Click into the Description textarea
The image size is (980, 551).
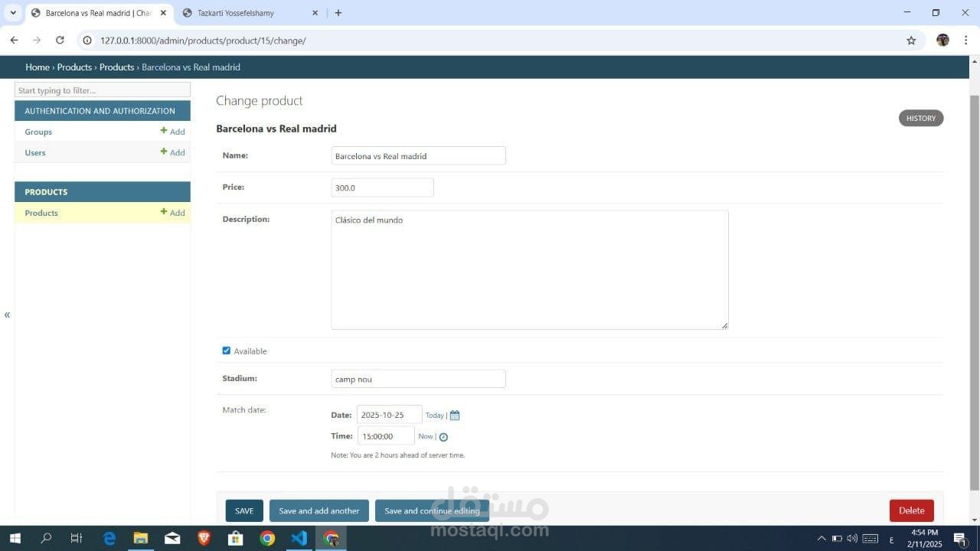pos(530,270)
